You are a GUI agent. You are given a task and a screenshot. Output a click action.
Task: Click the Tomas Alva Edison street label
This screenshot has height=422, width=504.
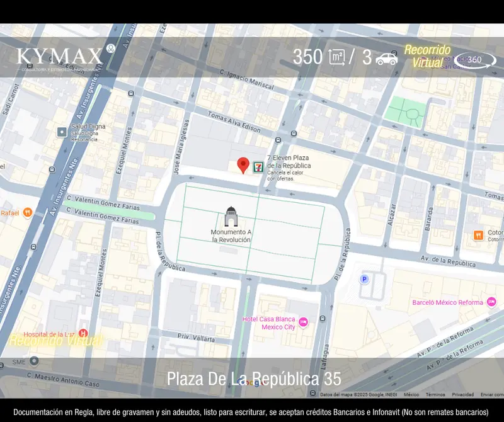(234, 122)
